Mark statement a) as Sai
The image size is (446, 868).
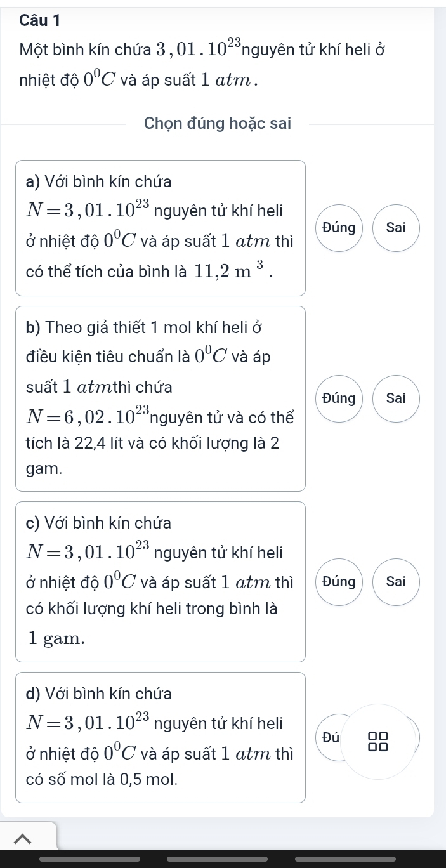396,228
